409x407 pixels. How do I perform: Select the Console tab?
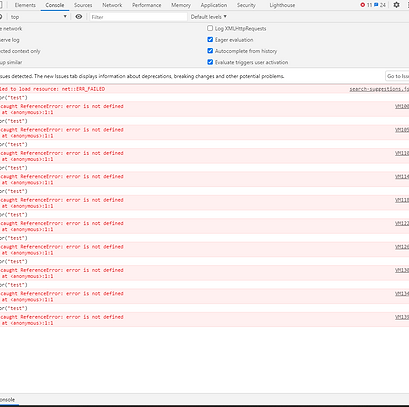tap(55, 5)
